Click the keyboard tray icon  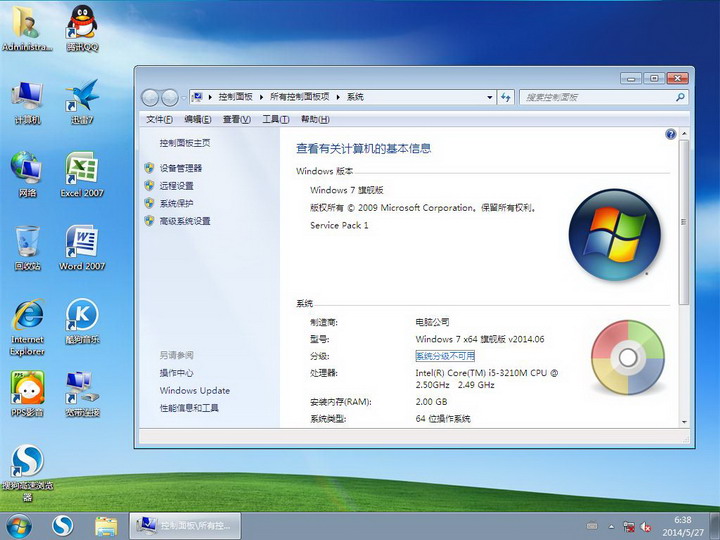click(x=592, y=526)
